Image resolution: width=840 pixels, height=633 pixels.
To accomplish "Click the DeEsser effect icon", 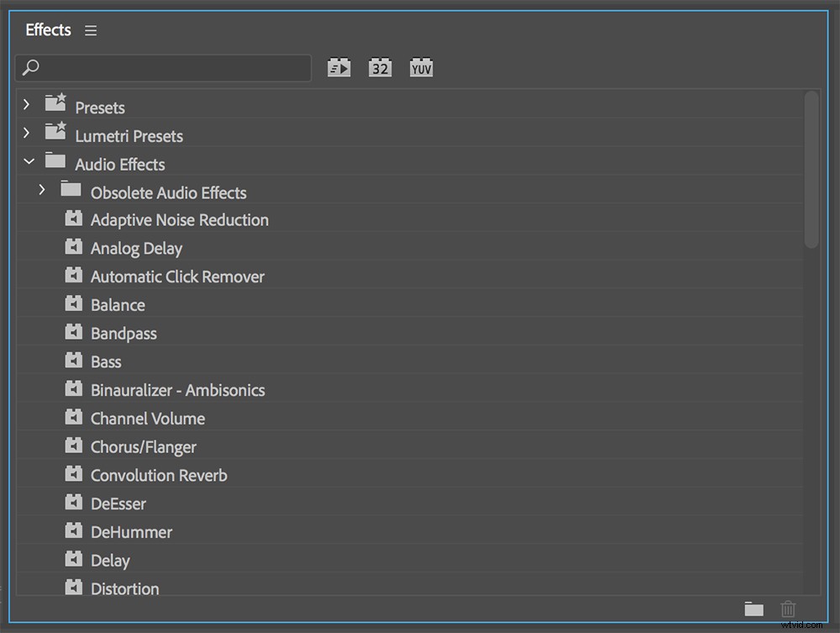I will point(74,504).
